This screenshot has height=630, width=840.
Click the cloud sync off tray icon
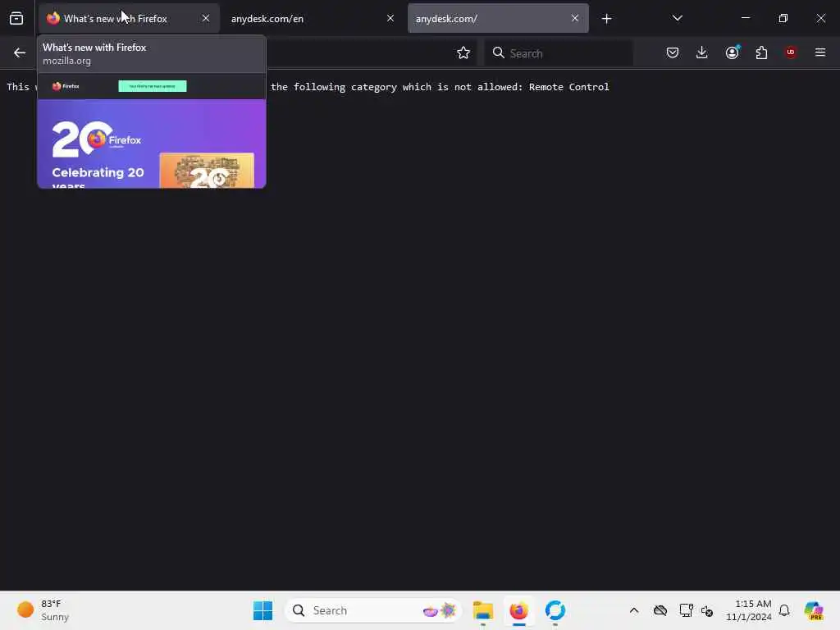[660, 610]
